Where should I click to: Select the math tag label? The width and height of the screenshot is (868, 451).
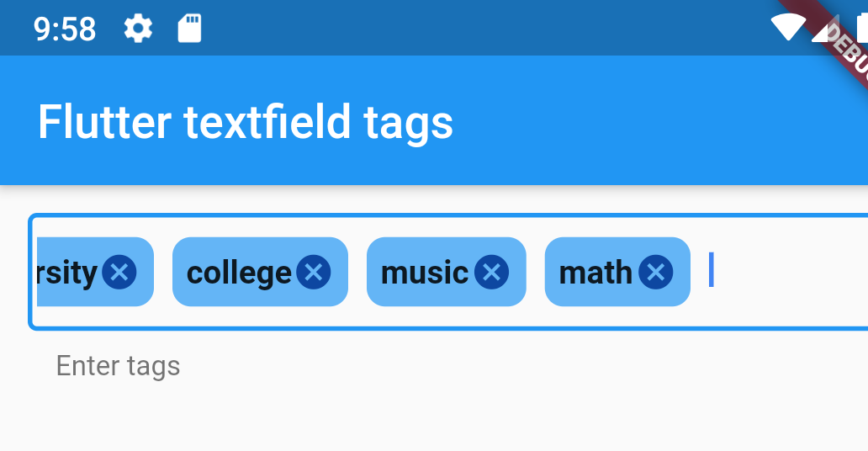pos(595,272)
